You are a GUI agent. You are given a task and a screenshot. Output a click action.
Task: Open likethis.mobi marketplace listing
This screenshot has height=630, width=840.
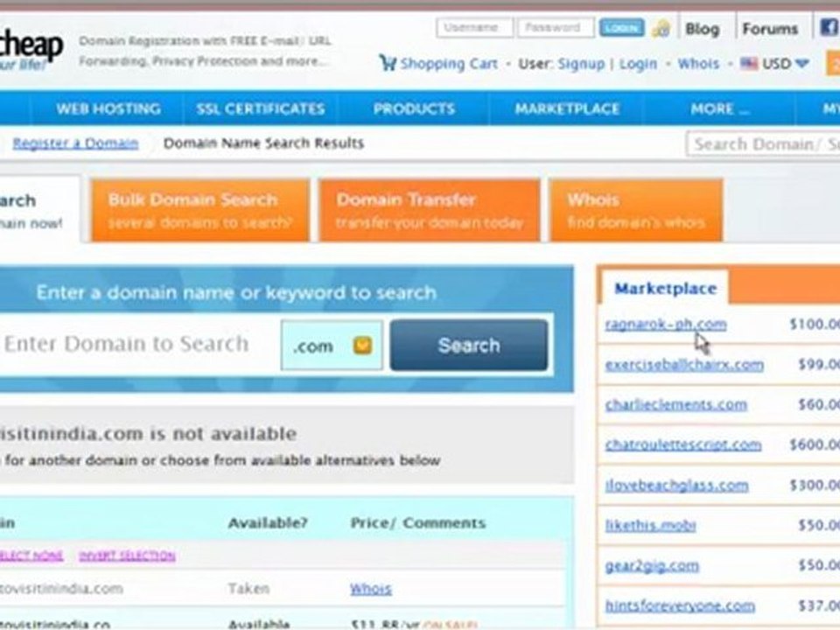pos(650,525)
